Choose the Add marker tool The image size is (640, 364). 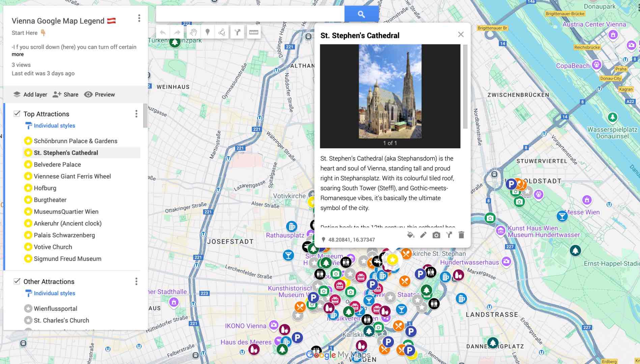pyautogui.click(x=207, y=32)
